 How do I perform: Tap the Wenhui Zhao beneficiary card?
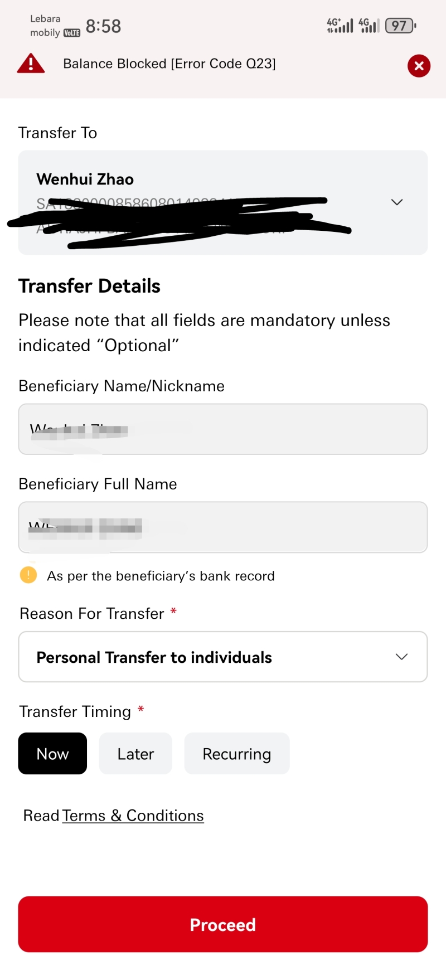point(223,202)
